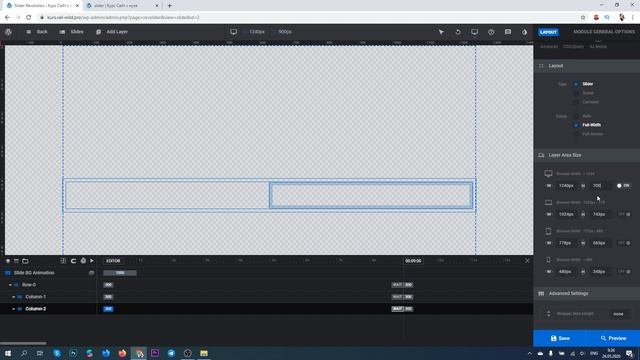The image size is (640, 360).
Task: Select the Column 1 layer row
Action: coord(48,297)
